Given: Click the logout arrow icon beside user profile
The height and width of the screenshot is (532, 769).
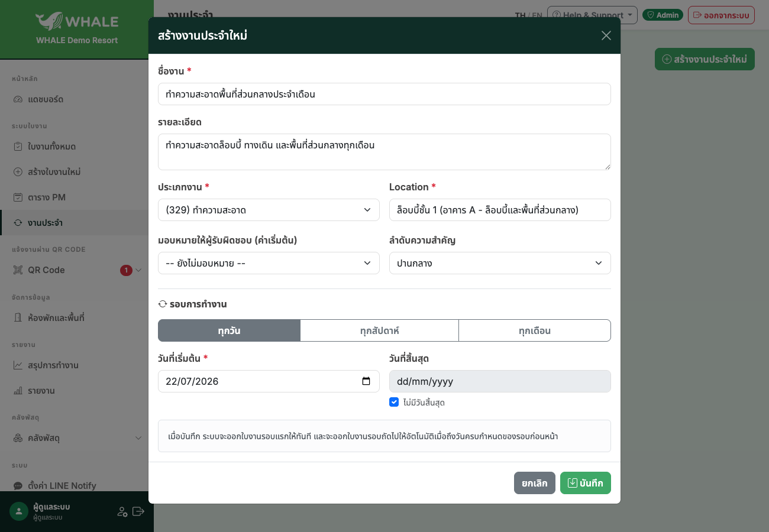Looking at the screenshot, I should [x=138, y=511].
